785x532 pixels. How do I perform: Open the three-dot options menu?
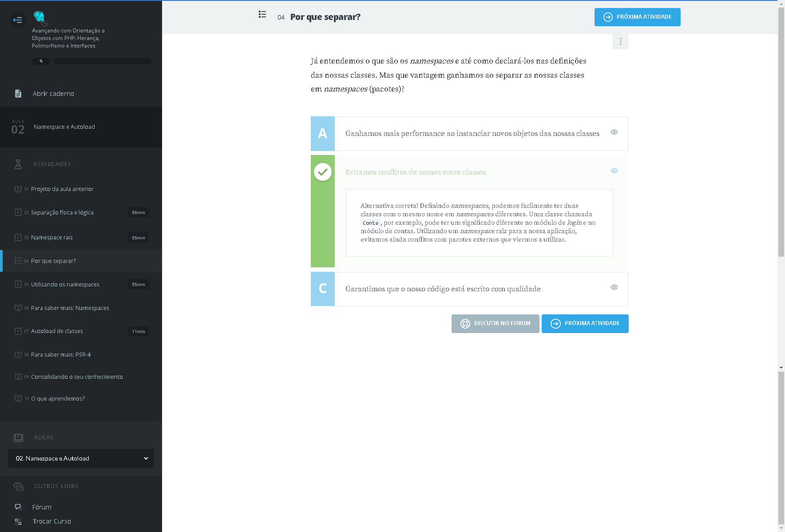[620, 41]
